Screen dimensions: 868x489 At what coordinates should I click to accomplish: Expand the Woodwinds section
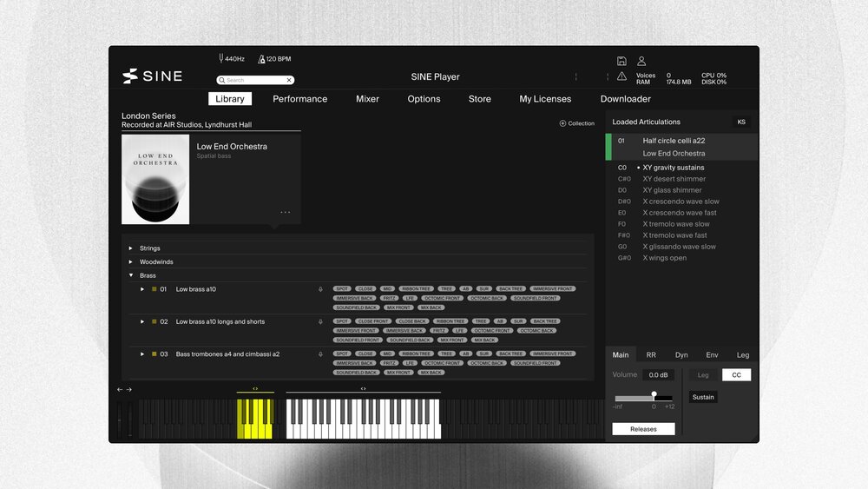tap(131, 261)
